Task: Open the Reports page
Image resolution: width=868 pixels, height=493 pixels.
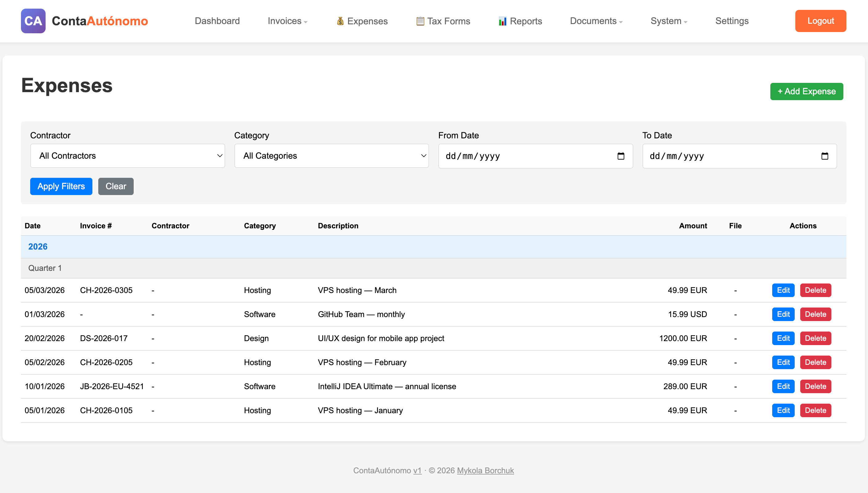Action: pos(520,21)
